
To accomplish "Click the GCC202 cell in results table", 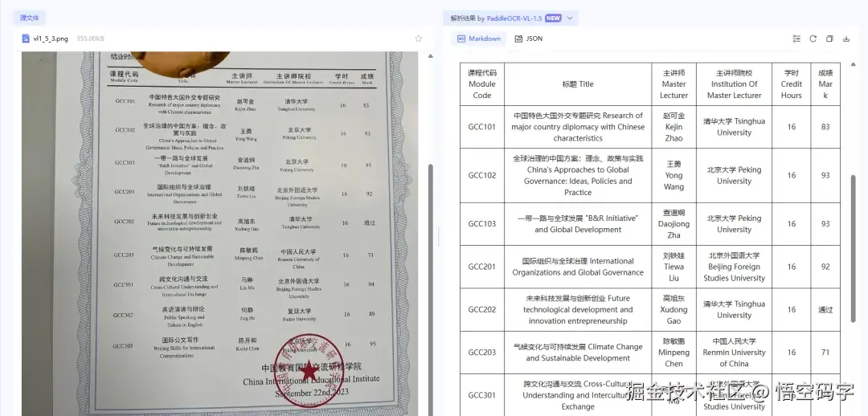I will (x=482, y=310).
